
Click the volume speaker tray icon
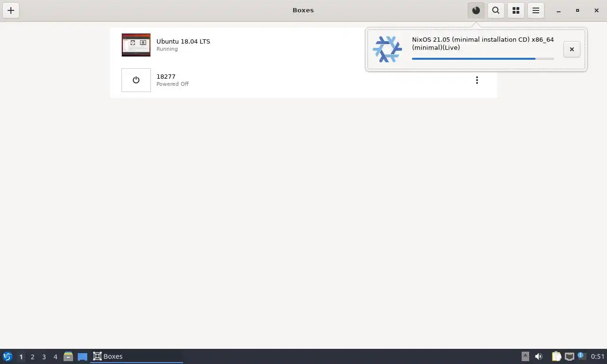coord(539,356)
